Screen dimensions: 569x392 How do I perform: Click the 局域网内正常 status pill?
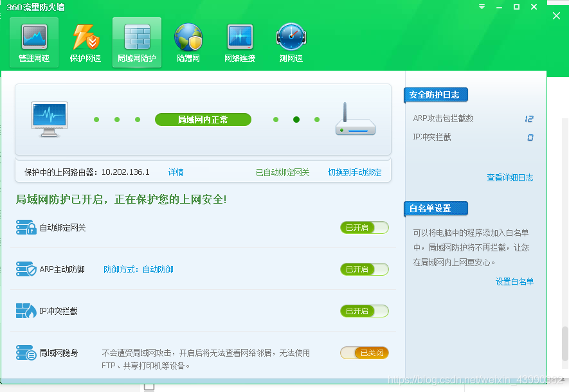(x=203, y=120)
